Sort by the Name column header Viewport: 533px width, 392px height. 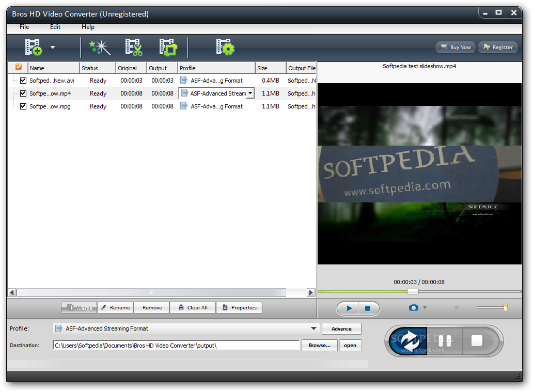54,68
